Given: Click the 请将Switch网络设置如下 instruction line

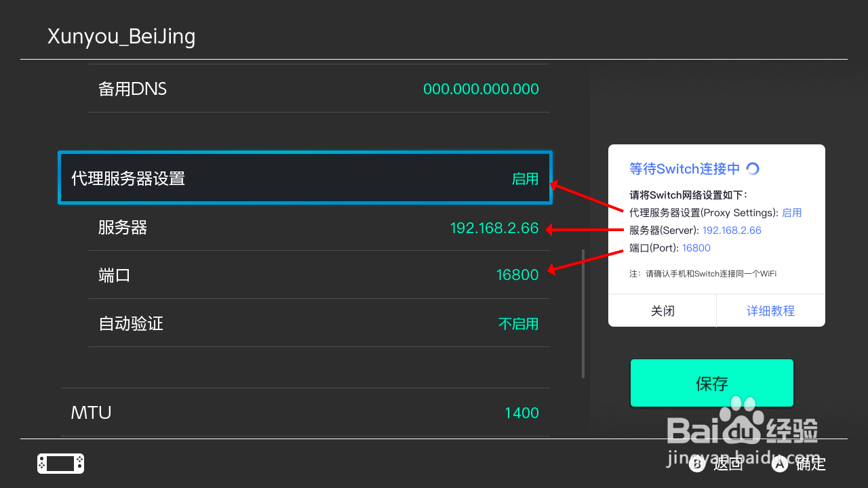Looking at the screenshot, I should click(x=688, y=195).
